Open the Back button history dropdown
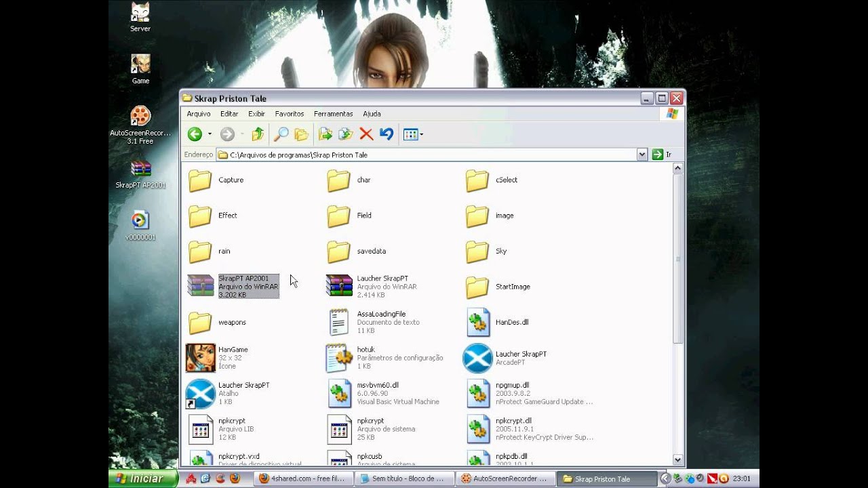The width and height of the screenshot is (868, 488). (x=210, y=134)
